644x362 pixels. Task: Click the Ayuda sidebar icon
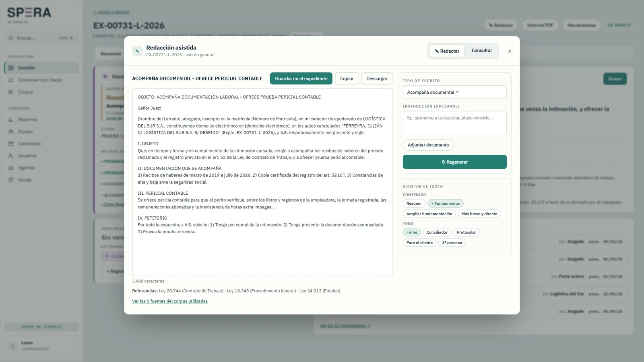pyautogui.click(x=11, y=180)
